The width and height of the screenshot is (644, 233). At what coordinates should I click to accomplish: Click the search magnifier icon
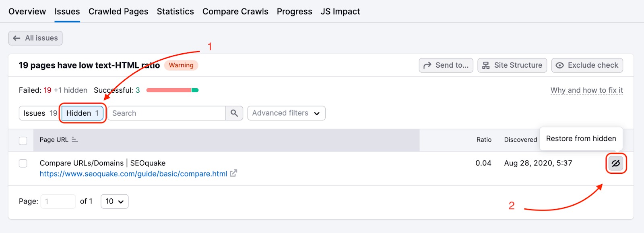click(x=234, y=113)
